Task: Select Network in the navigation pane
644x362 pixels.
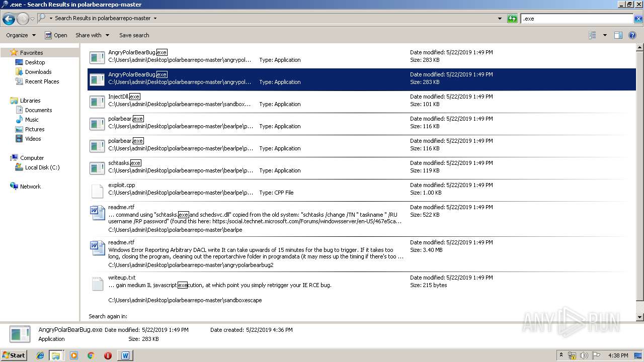Action: click(30, 187)
